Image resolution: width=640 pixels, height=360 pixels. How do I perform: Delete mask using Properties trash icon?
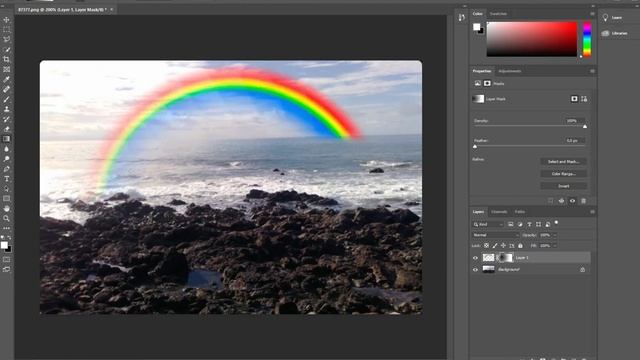click(583, 201)
